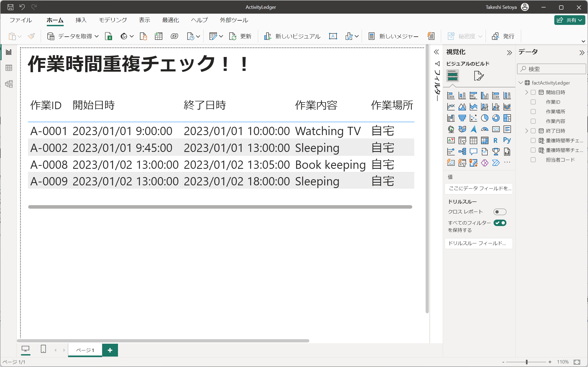Open the 外部ツール ribbon tab
The width and height of the screenshot is (588, 367).
click(x=234, y=20)
